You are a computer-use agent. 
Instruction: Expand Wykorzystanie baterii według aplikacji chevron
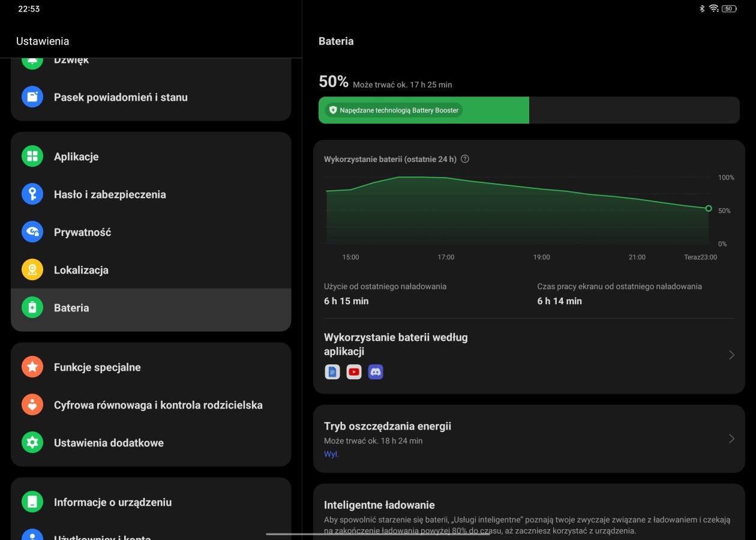731,355
